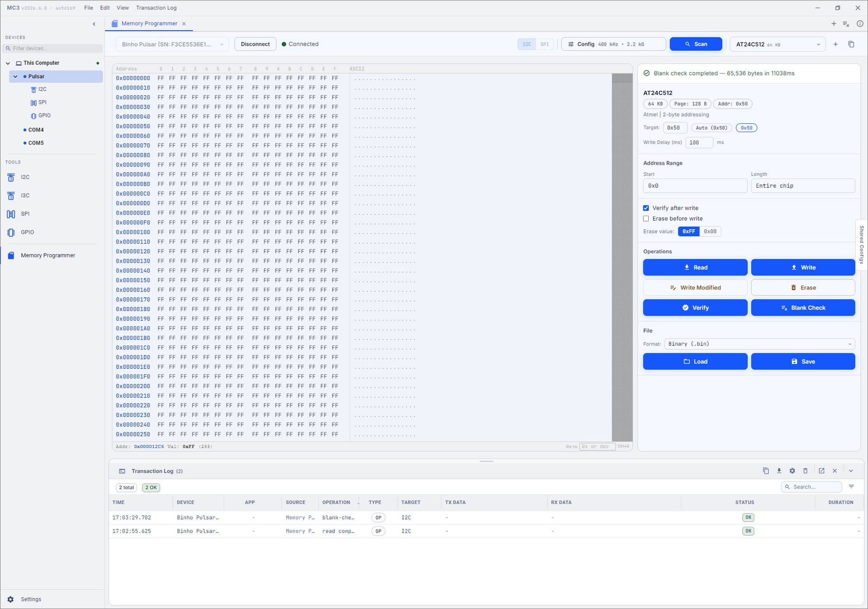Click the Disconnect button
This screenshot has width=868, height=609.
pos(255,44)
